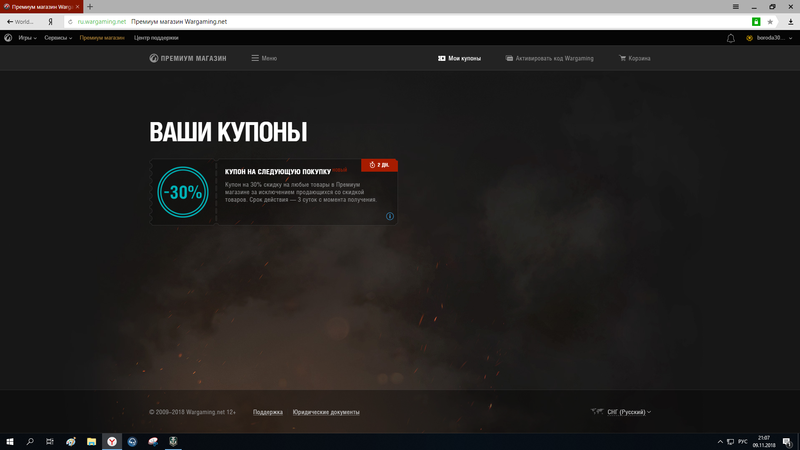The width and height of the screenshot is (800, 450).
Task: Click the coupon info icon
Action: 390,216
